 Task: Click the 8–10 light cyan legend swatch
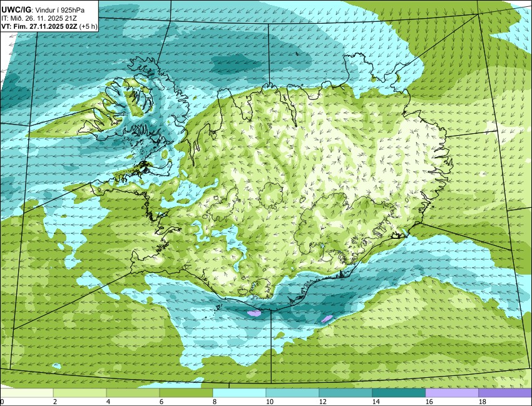coord(239,393)
